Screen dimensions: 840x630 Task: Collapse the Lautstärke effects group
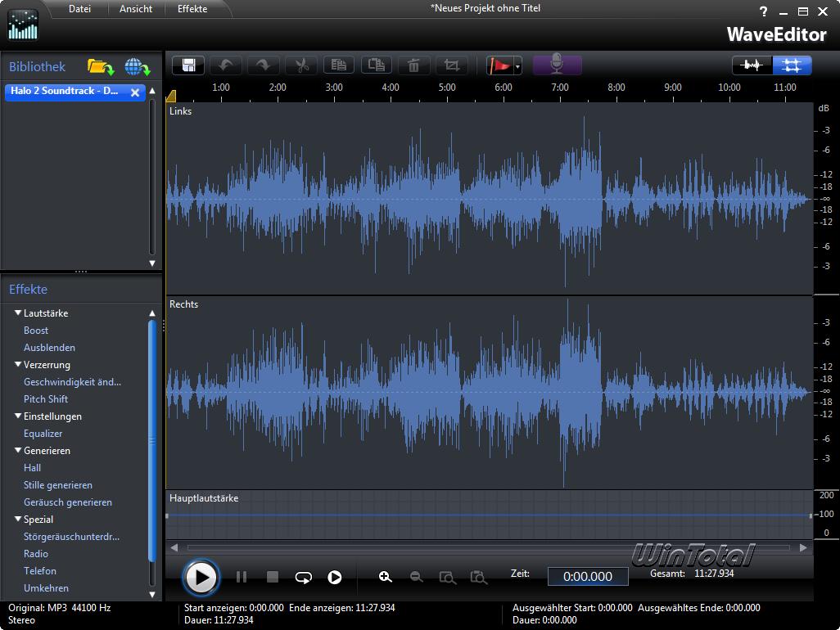point(18,313)
